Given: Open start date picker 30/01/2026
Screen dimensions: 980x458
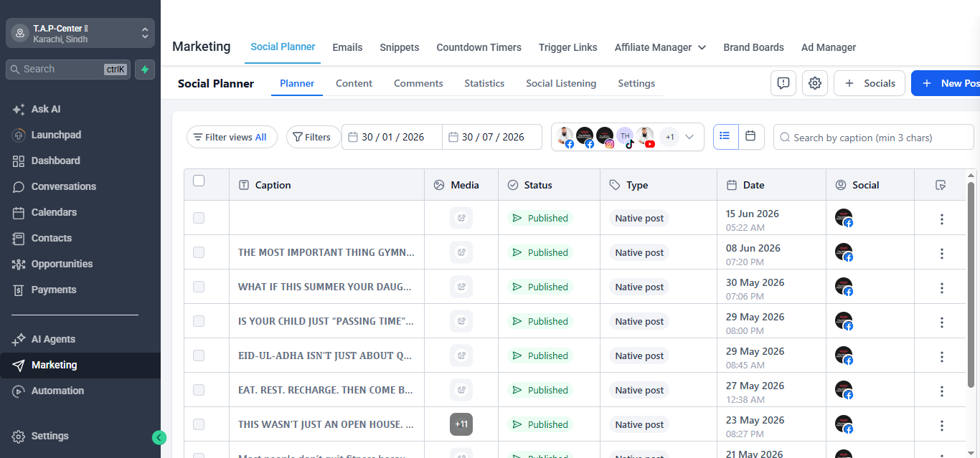Looking at the screenshot, I should pyautogui.click(x=392, y=137).
